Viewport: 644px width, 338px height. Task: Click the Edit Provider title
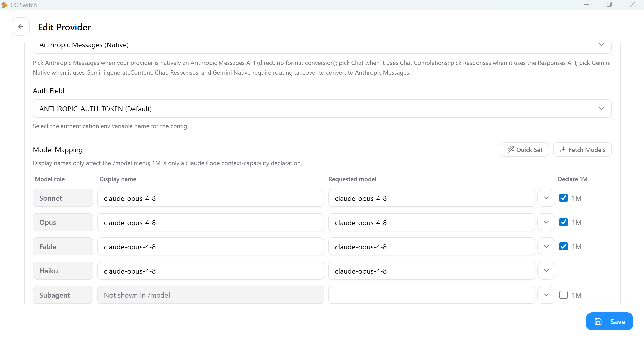click(64, 27)
